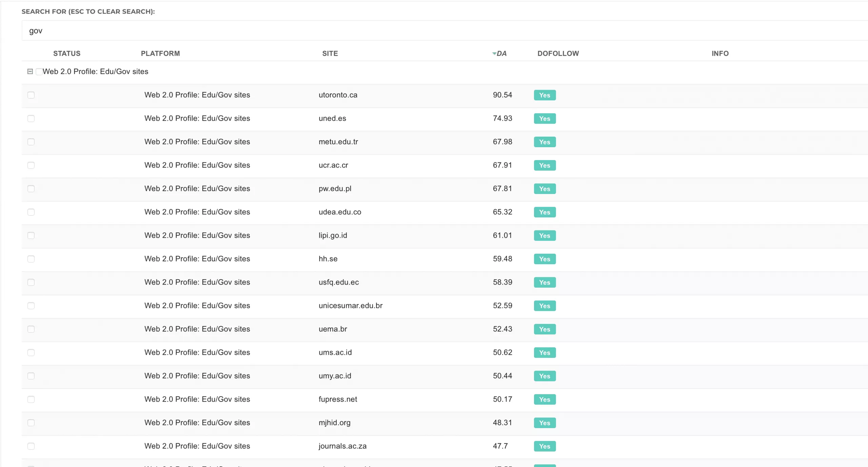This screenshot has height=467, width=868.
Task: Check the journals.ac.za row box
Action: tap(31, 446)
